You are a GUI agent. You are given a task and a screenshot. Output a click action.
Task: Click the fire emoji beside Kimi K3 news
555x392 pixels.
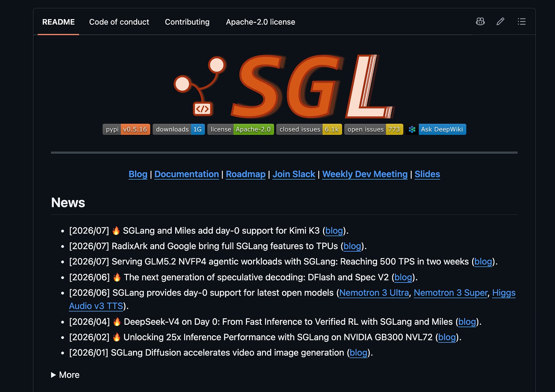116,230
